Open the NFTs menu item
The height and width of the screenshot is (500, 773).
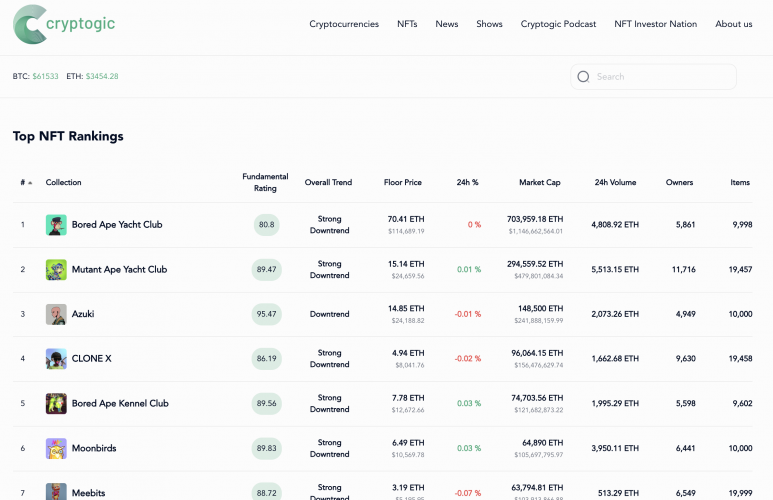[407, 24]
